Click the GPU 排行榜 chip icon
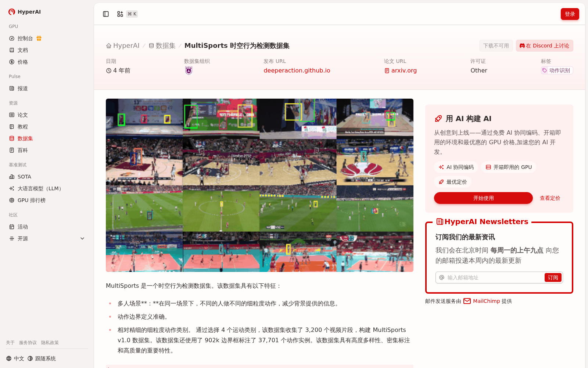Screen dimensions: 588x368 (12, 200)
